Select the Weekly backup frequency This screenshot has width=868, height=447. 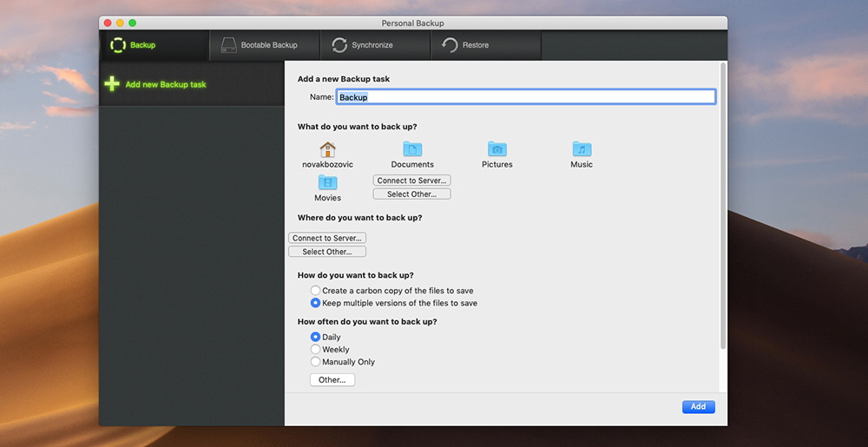pos(316,350)
